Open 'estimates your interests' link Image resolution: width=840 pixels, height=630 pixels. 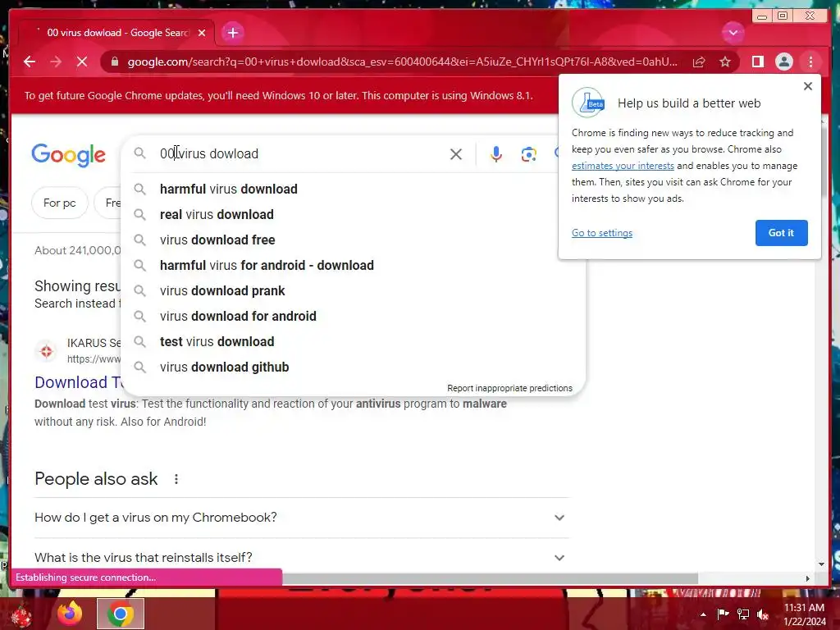pos(623,166)
